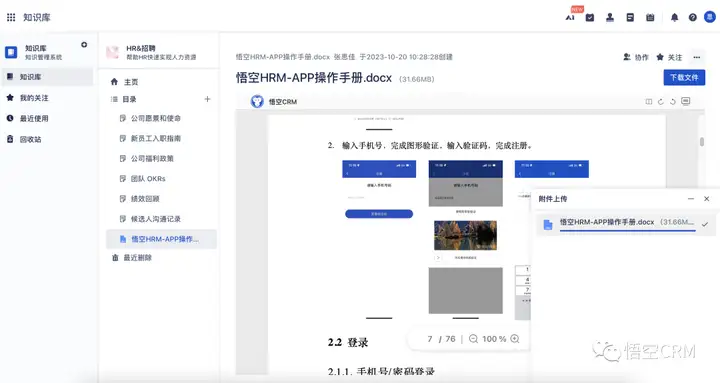Toggle 关注 star for this document
720x383 pixels.
point(669,57)
